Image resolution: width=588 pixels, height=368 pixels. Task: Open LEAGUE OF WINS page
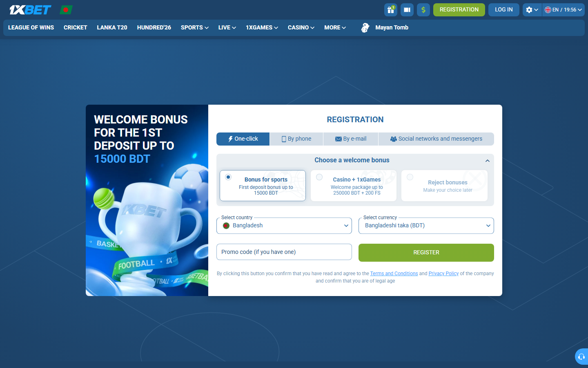[x=31, y=28]
